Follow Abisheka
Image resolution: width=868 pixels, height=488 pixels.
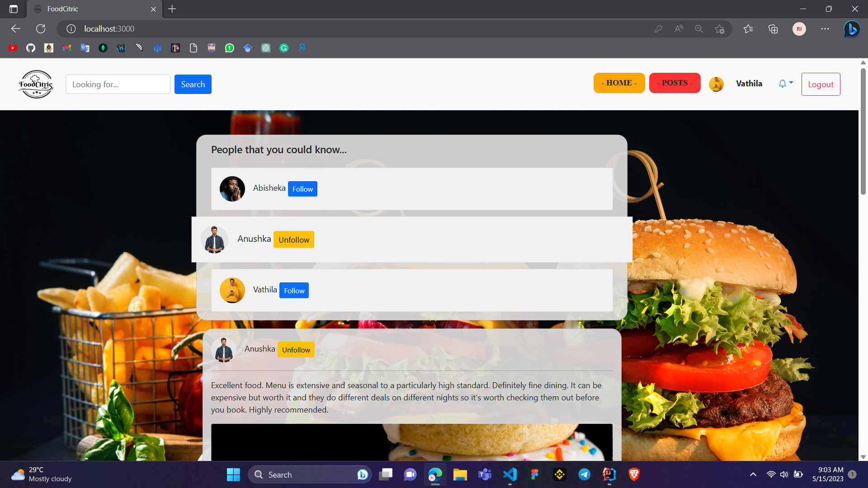(x=302, y=189)
